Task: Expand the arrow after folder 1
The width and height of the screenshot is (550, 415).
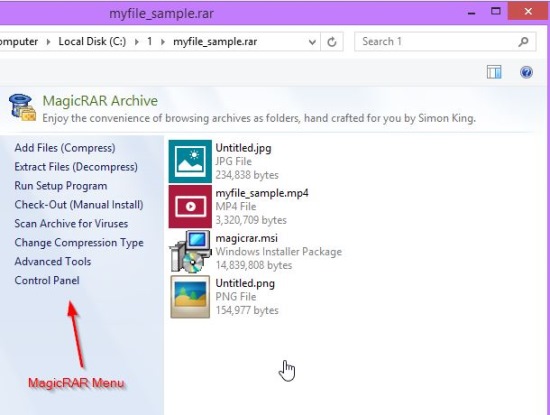Action: (x=162, y=42)
